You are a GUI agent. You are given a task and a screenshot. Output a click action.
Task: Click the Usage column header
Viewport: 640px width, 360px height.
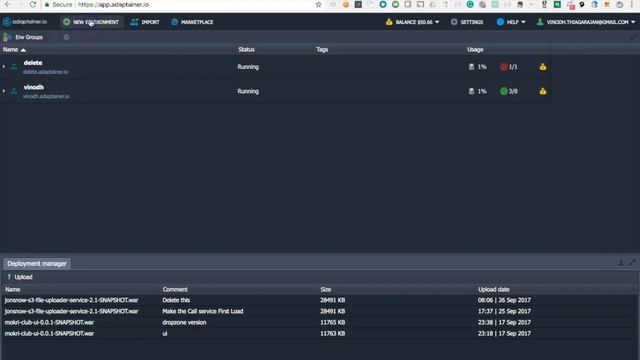[475, 49]
